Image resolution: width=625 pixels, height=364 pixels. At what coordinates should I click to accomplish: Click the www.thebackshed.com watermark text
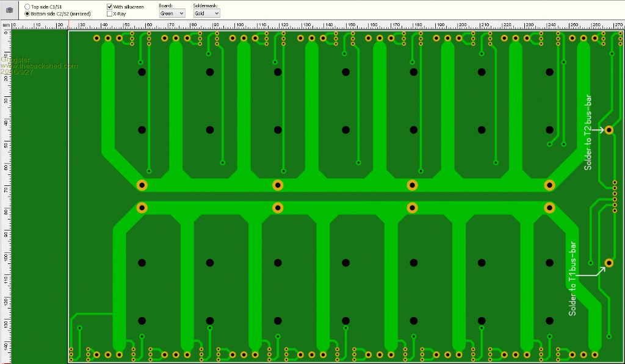40,66
